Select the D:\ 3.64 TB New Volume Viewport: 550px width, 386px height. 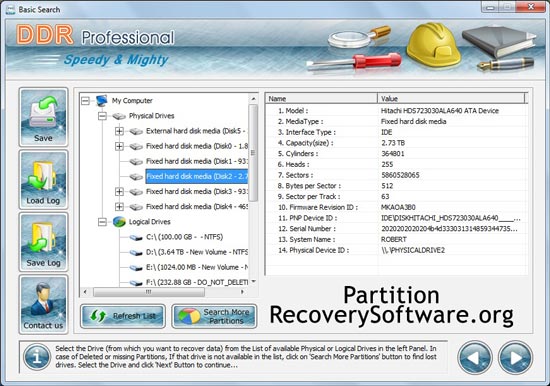(197, 252)
